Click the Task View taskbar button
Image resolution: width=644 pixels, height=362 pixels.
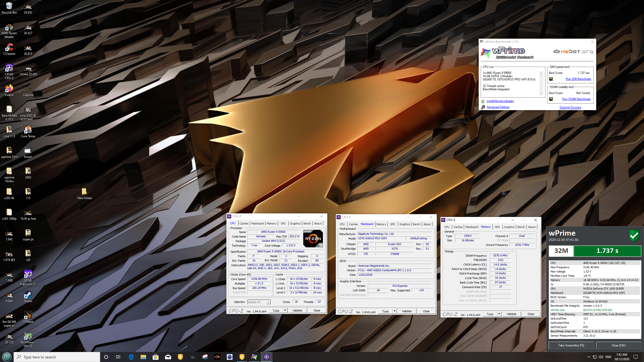(118, 357)
